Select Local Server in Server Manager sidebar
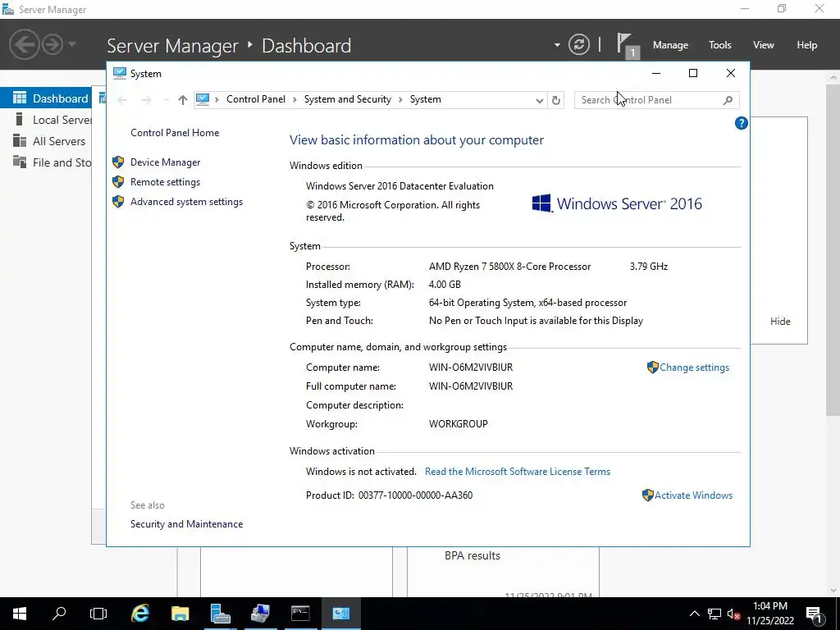840x630 pixels. pyautogui.click(x=46, y=120)
